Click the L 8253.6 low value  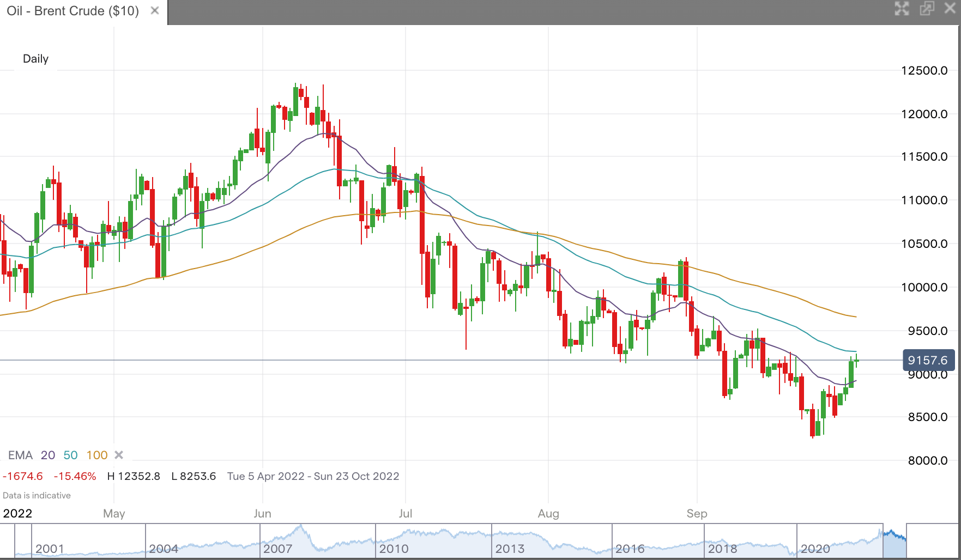194,476
